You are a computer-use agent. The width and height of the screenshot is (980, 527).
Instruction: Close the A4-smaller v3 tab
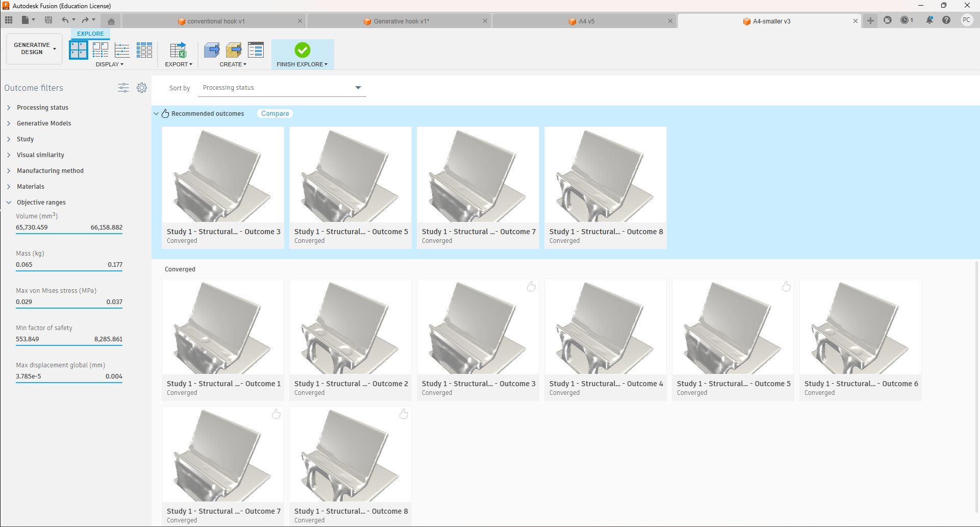click(x=856, y=21)
